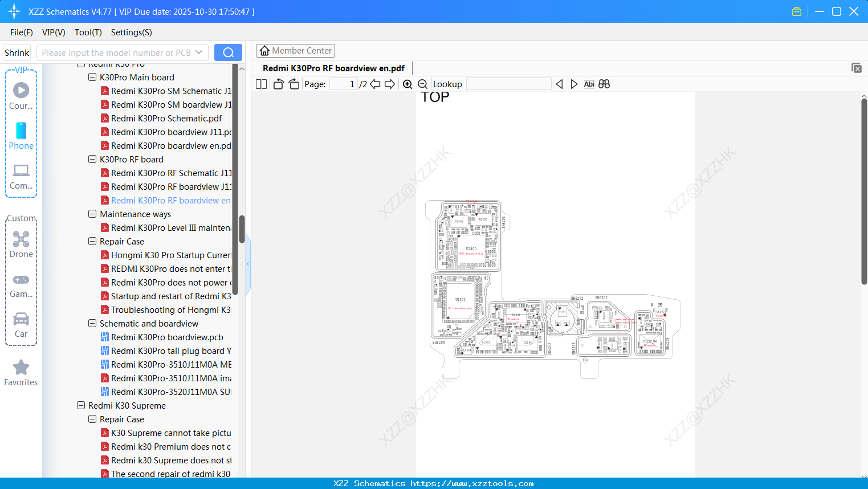Select the two-page layout view icon
The height and width of the screenshot is (489, 868).
[x=260, y=84]
